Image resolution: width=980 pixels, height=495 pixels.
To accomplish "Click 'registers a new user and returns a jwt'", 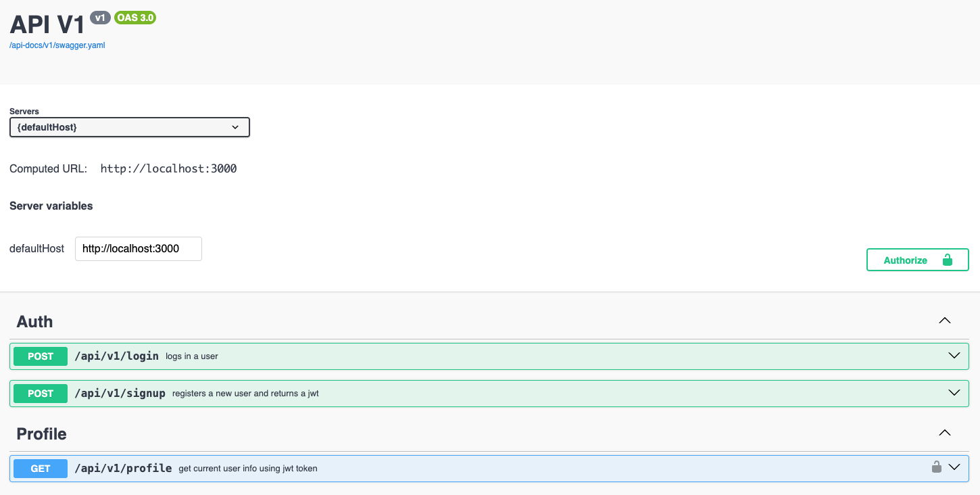I will (x=245, y=394).
